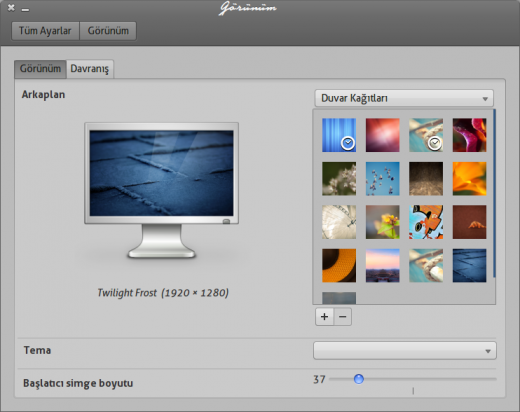Pick the rope wallpaper with clock icon
This screenshot has width=520, height=412.
click(x=426, y=135)
